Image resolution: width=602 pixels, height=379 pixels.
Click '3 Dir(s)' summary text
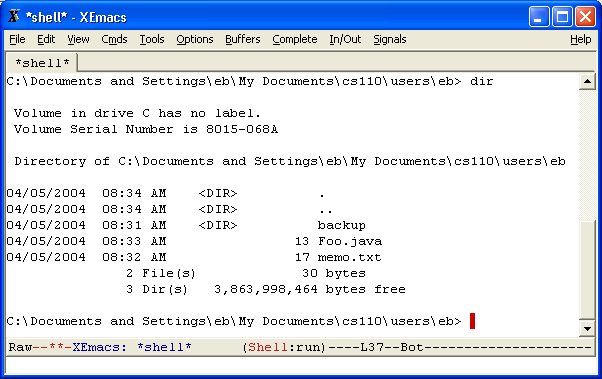157,290
